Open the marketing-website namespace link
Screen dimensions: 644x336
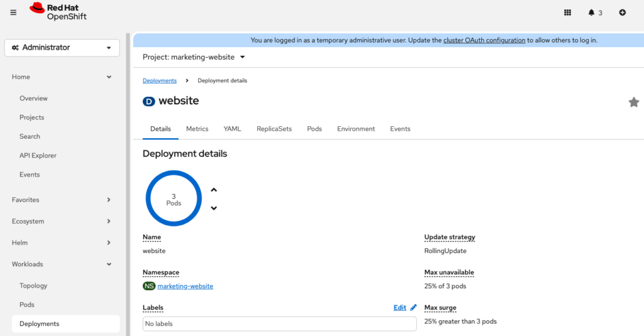185,286
